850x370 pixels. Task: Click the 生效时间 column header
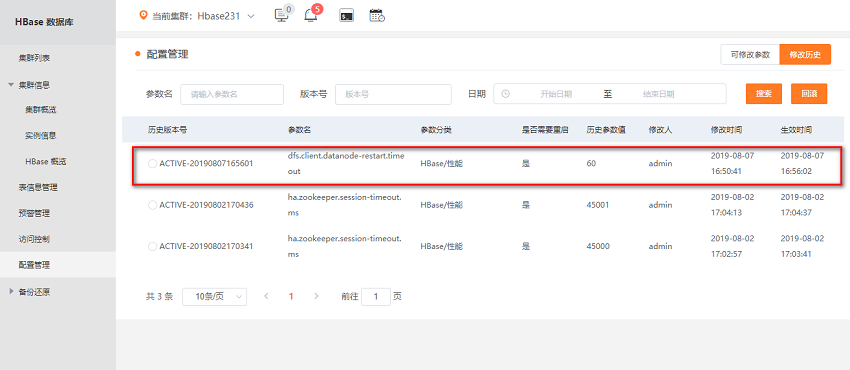[x=796, y=130]
